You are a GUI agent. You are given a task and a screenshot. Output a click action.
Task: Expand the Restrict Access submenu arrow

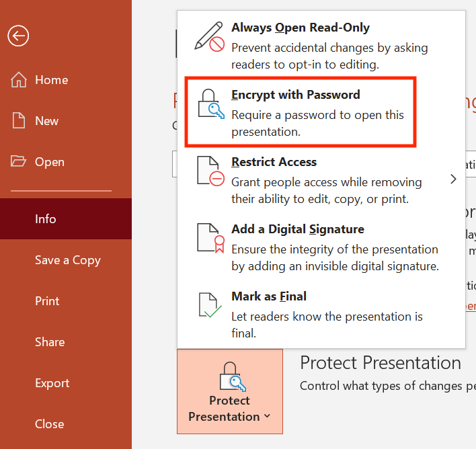(x=453, y=179)
